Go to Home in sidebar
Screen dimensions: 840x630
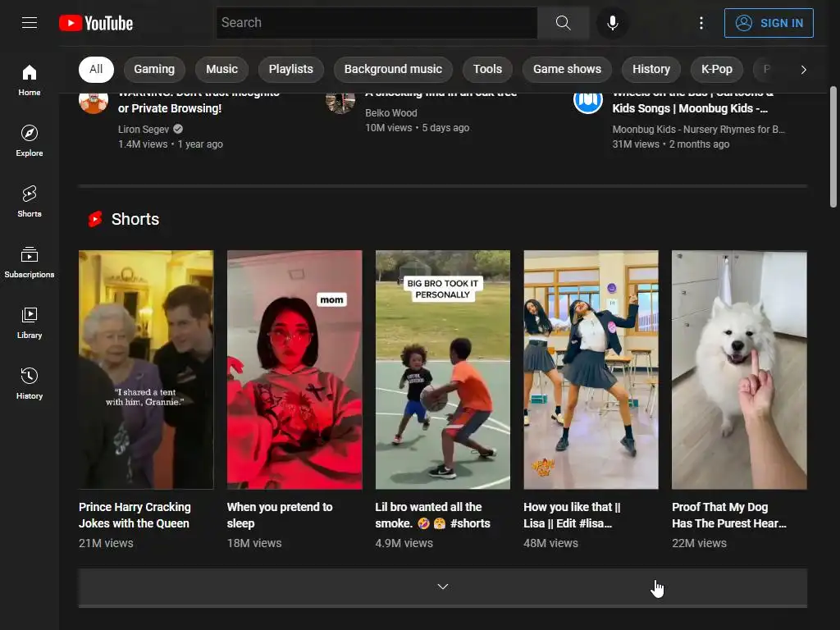[x=30, y=80]
